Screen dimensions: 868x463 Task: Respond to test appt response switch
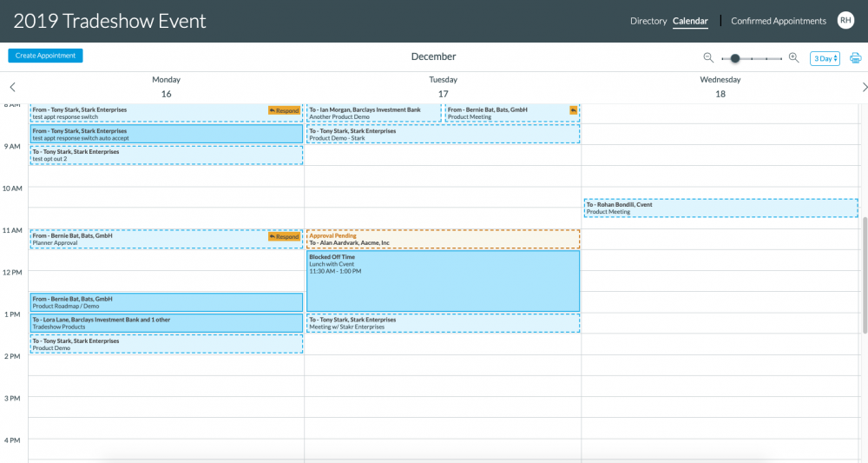point(284,110)
